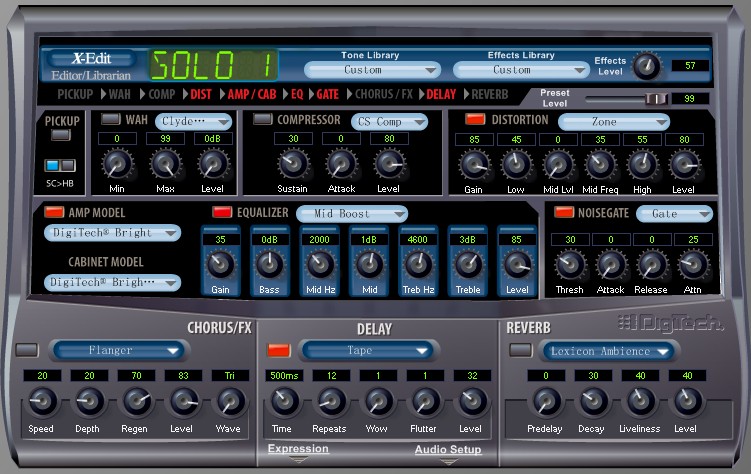The width and height of the screenshot is (751, 474).
Task: Select AMP / CAB in the chain
Action: pyautogui.click(x=252, y=94)
